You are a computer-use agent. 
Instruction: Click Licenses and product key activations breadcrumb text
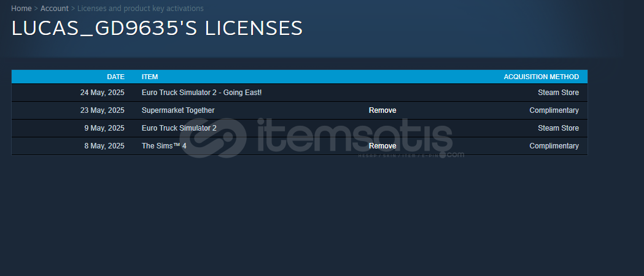tap(141, 8)
